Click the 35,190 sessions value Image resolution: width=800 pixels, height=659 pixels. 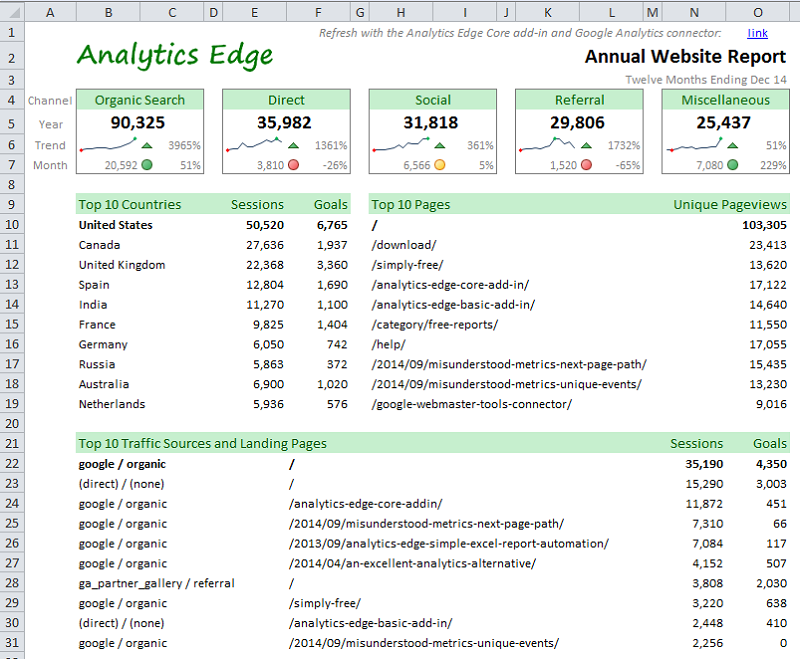704,464
